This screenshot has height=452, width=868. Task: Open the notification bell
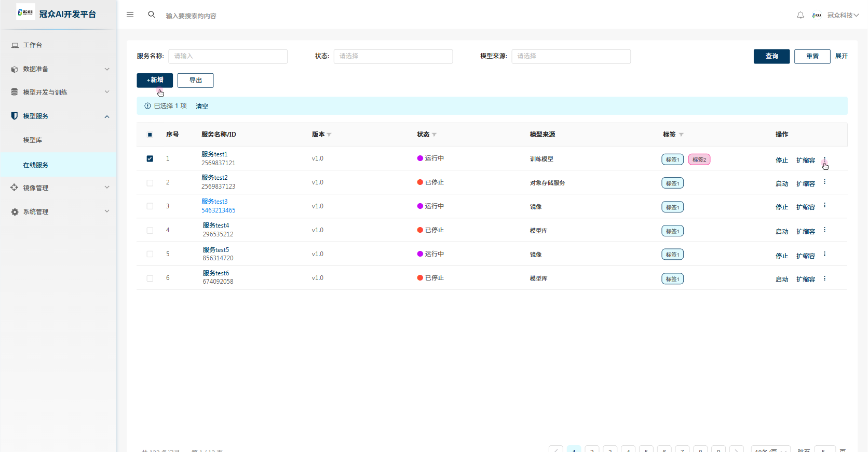[x=800, y=16]
